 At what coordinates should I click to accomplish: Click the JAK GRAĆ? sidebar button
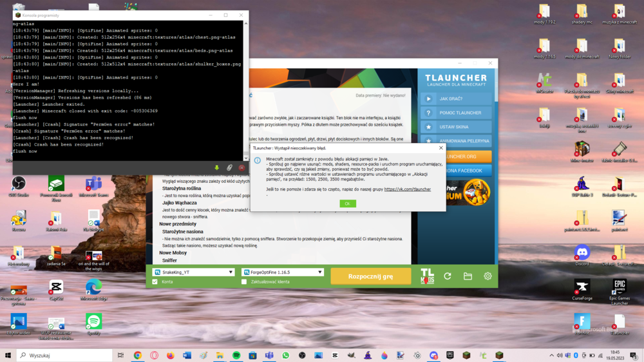click(456, 99)
